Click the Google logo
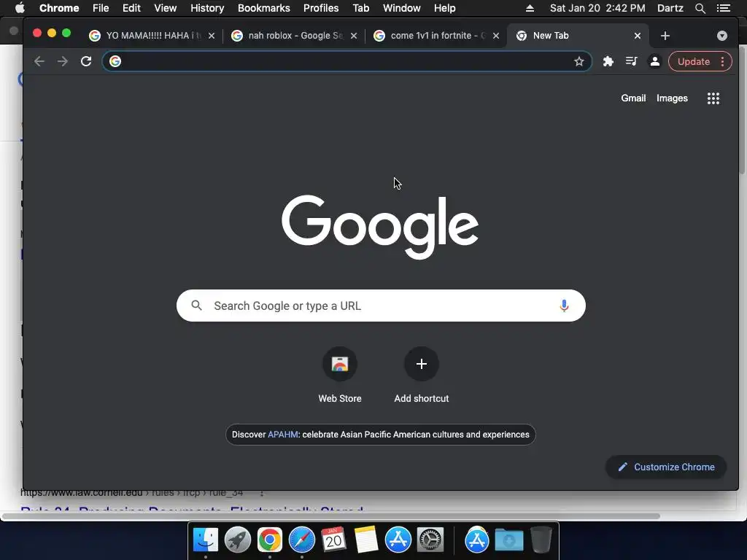Viewport: 747px width, 560px height. (x=380, y=227)
